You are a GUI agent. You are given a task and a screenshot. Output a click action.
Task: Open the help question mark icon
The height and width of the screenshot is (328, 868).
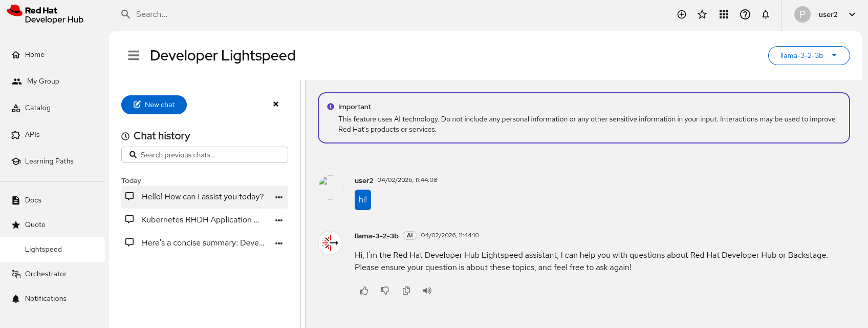[745, 14]
